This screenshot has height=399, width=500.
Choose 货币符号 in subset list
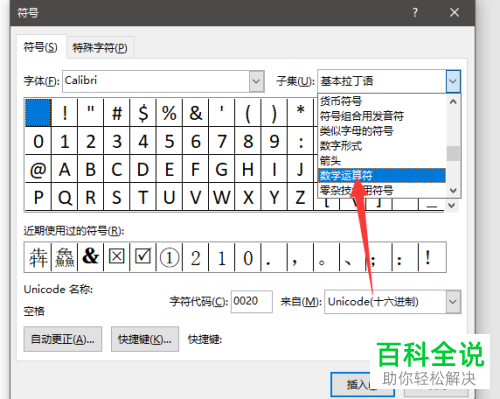point(341,101)
